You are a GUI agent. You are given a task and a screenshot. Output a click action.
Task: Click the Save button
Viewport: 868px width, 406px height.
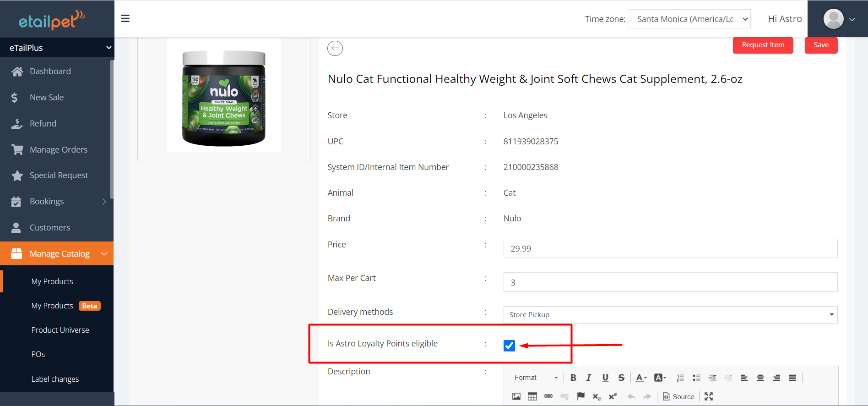tap(821, 45)
